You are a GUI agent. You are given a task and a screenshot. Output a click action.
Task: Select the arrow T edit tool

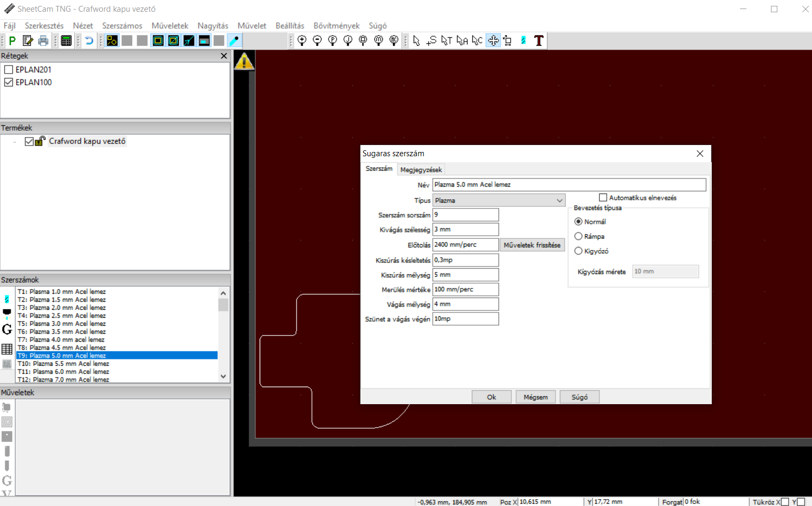tap(447, 41)
